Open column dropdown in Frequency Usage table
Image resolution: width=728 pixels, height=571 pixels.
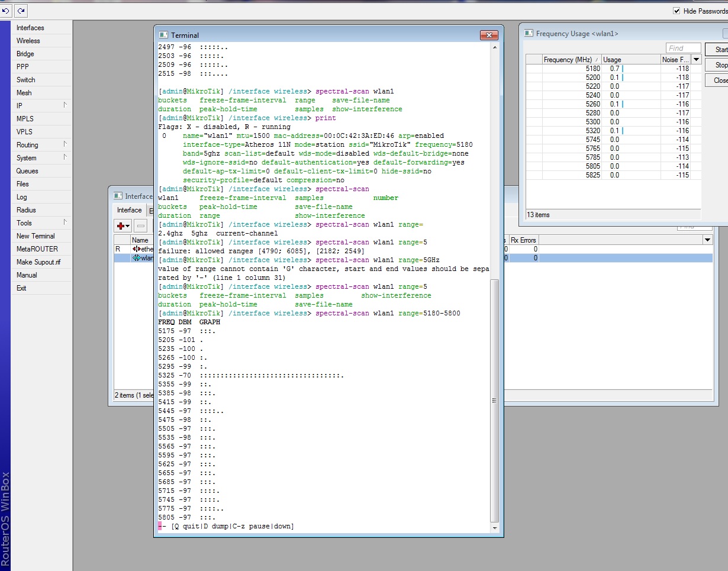(x=696, y=60)
